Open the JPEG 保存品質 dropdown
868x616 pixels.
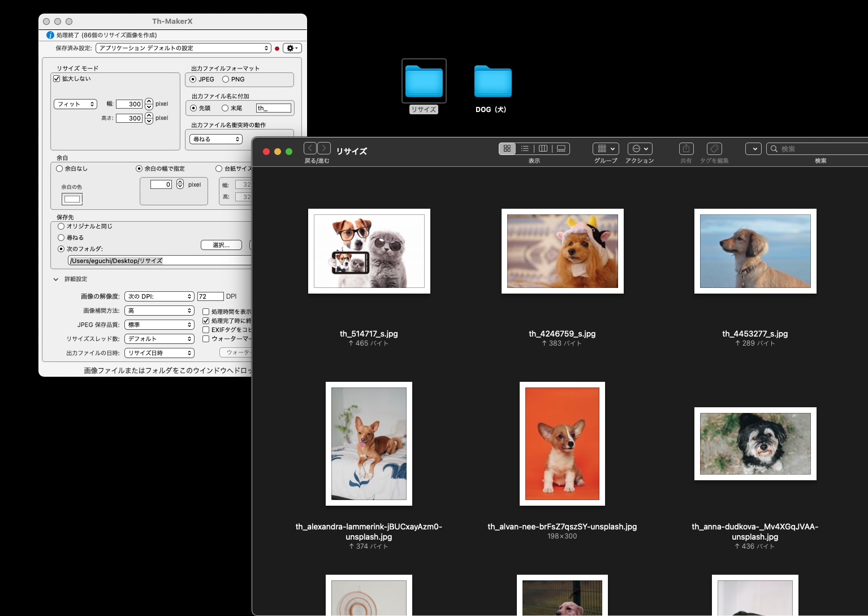159,325
